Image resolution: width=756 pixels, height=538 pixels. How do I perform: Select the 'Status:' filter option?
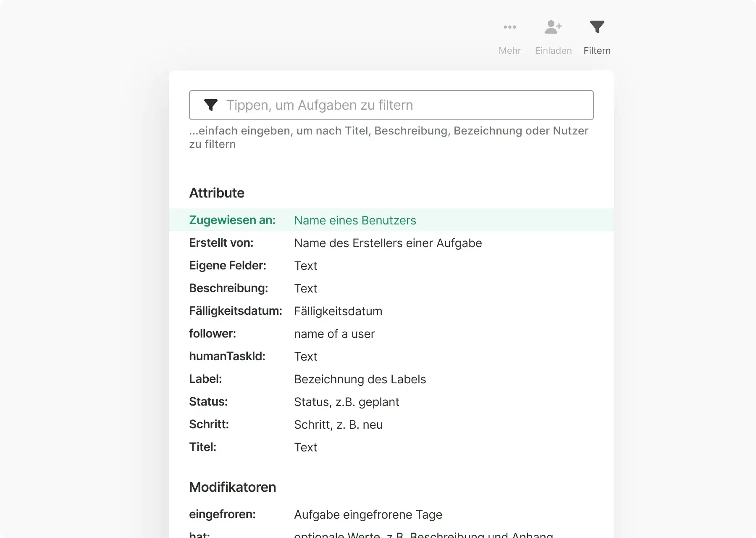[x=208, y=402]
